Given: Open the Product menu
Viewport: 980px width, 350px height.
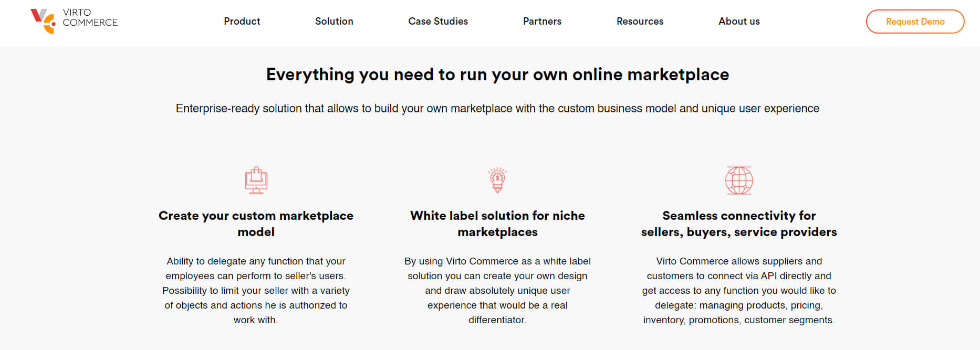Looking at the screenshot, I should [242, 22].
